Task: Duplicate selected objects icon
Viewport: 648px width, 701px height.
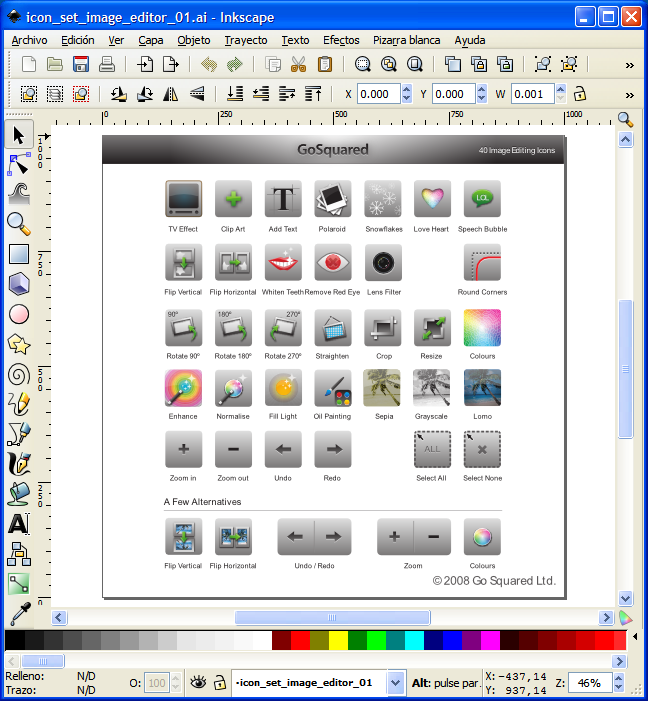Action: [x=453, y=64]
